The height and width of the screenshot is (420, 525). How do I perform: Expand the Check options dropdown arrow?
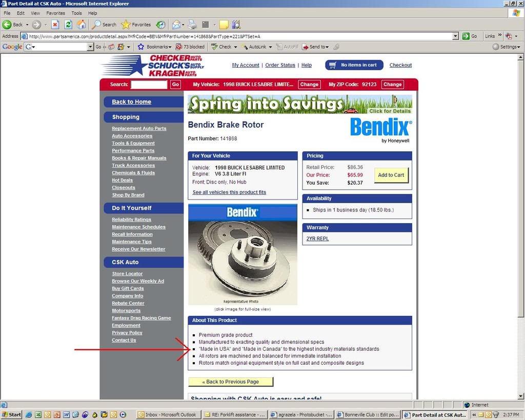click(235, 47)
